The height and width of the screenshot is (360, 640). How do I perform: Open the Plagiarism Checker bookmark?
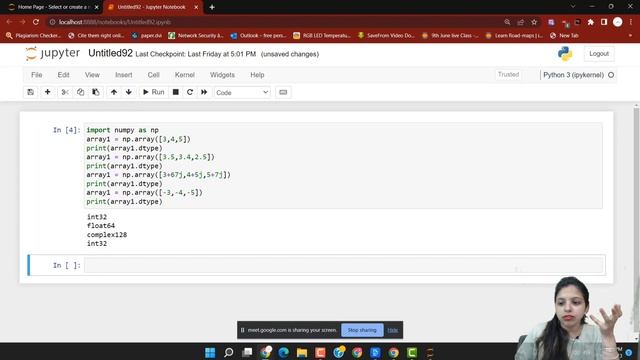33,36
